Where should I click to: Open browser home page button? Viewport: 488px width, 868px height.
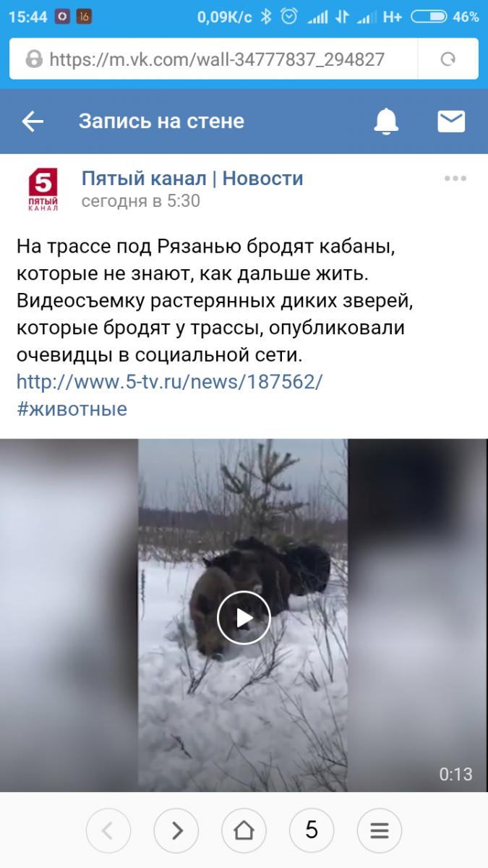pyautogui.click(x=244, y=830)
